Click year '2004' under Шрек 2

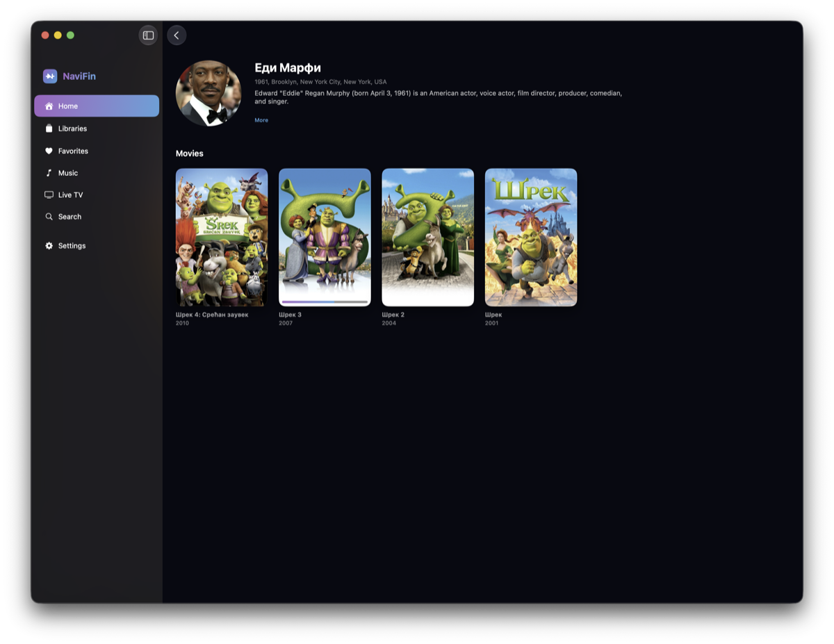(x=389, y=323)
